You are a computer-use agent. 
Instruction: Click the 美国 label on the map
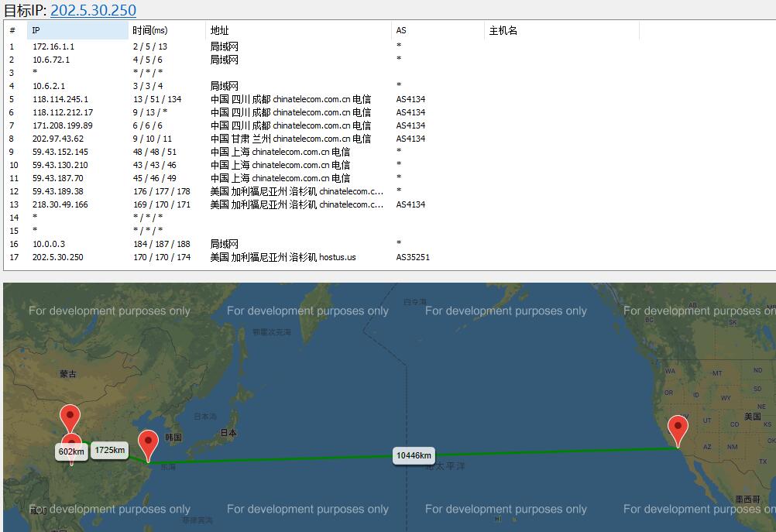point(753,417)
